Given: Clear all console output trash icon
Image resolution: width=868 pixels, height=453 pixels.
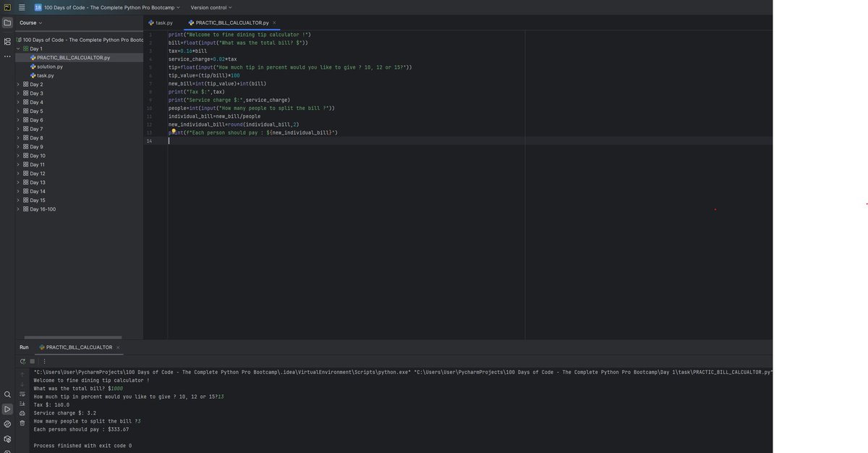Looking at the screenshot, I should 22,423.
